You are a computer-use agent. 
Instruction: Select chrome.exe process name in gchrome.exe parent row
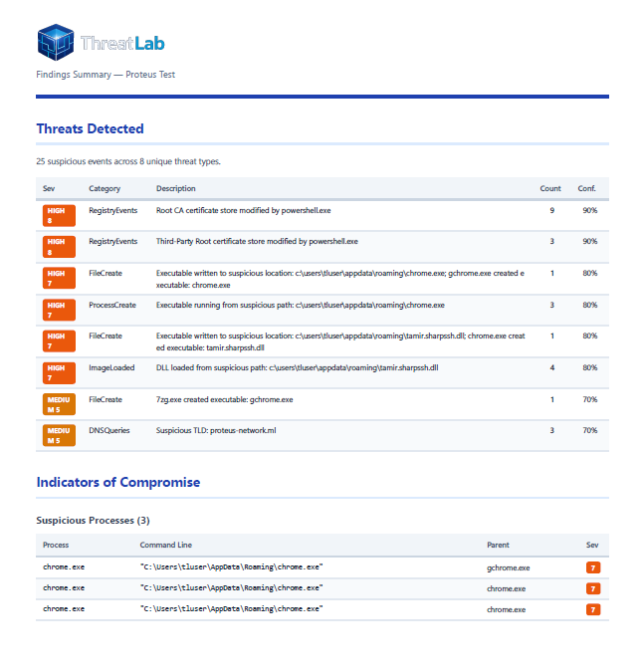(x=64, y=567)
